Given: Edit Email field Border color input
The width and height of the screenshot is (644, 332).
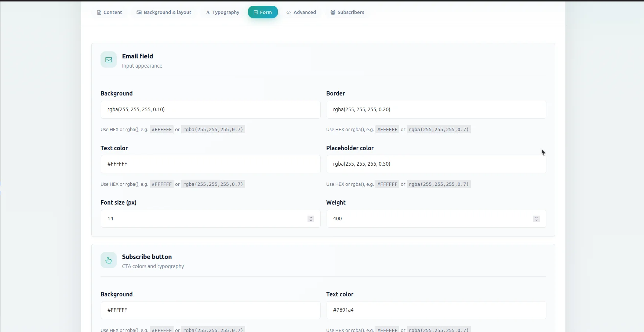Looking at the screenshot, I should click(436, 109).
